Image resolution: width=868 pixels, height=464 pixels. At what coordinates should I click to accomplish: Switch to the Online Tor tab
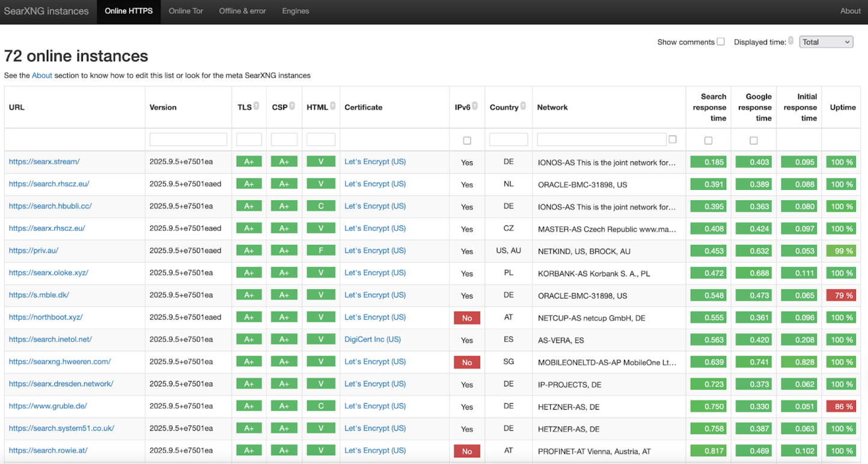(x=186, y=11)
